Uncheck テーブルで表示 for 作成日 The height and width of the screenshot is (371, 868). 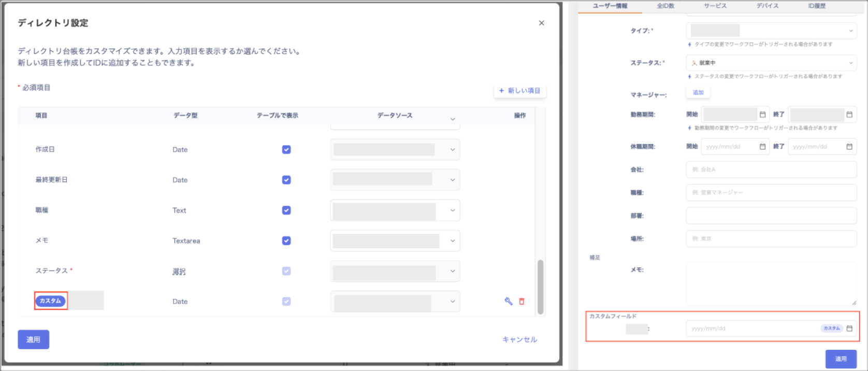[286, 150]
